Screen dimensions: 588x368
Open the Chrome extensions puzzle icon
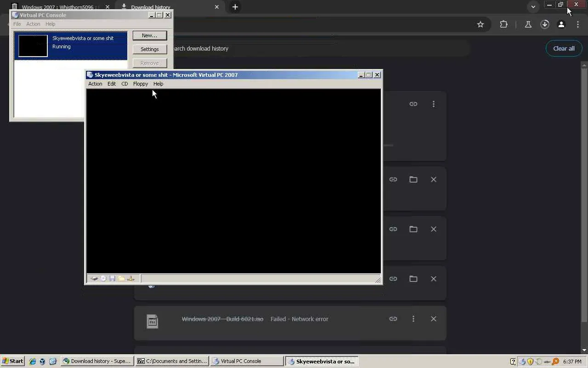504,24
